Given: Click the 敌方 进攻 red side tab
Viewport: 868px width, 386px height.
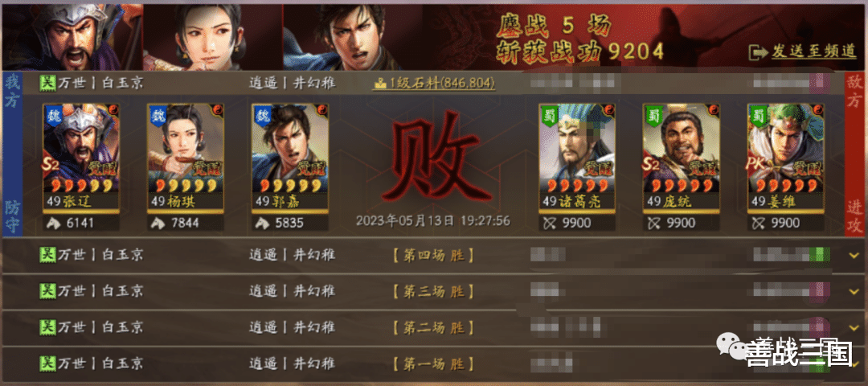Looking at the screenshot, I should click(x=855, y=154).
